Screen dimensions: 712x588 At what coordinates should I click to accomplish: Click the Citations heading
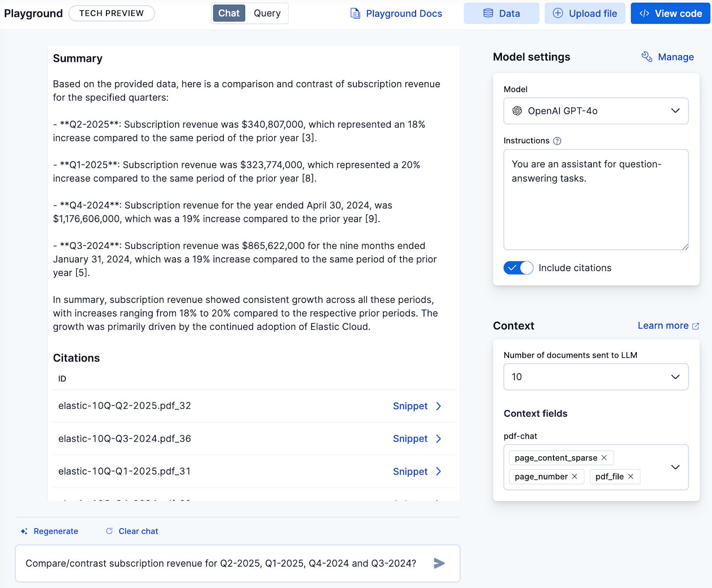point(77,358)
